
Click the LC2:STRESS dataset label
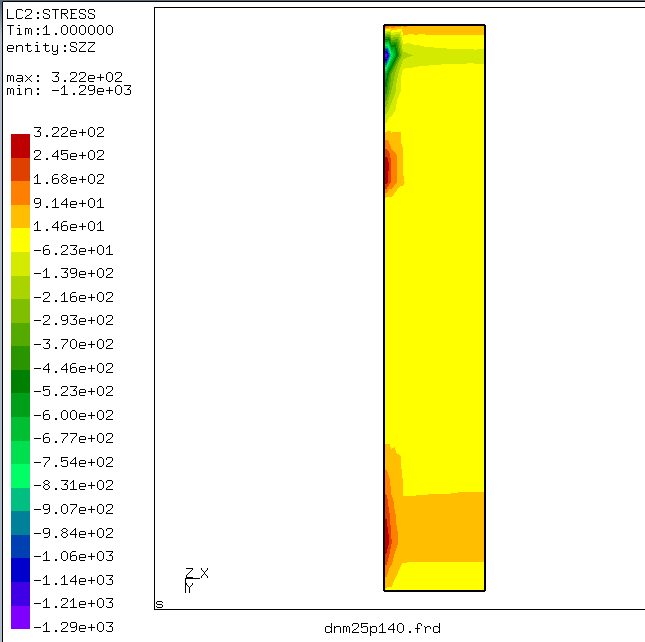tap(51, 14)
